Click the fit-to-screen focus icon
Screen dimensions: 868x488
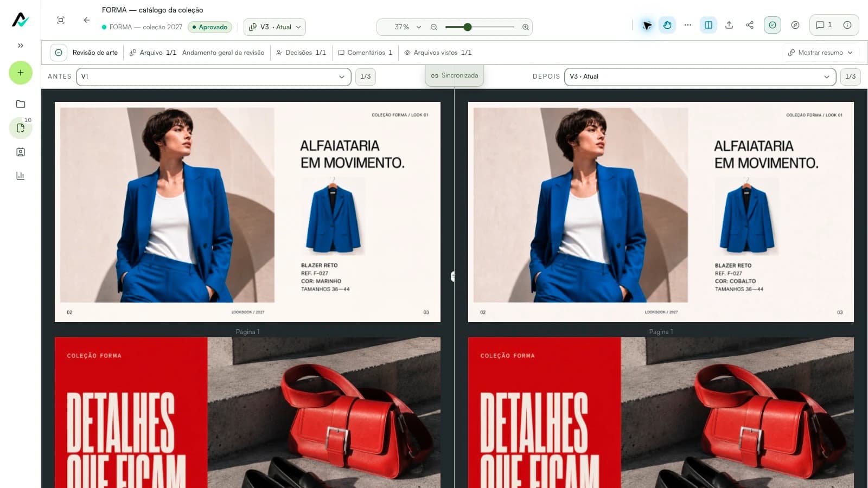[x=61, y=20]
